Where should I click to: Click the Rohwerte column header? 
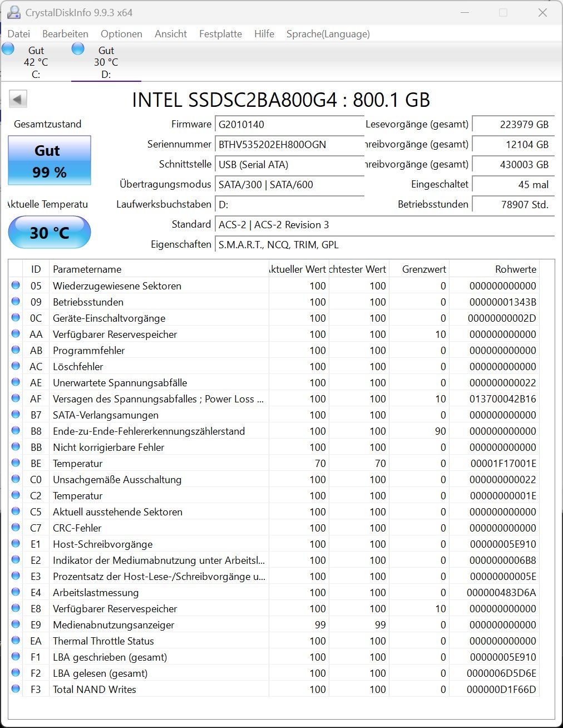494,269
